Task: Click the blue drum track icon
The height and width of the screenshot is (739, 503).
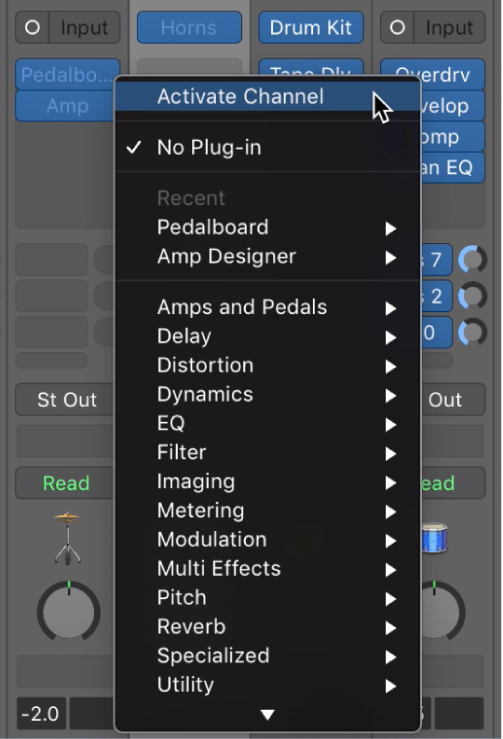Action: click(x=435, y=538)
